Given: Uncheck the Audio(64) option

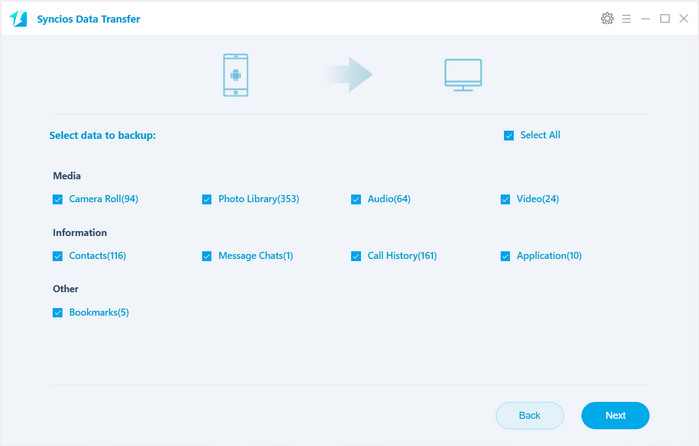Looking at the screenshot, I should (356, 200).
